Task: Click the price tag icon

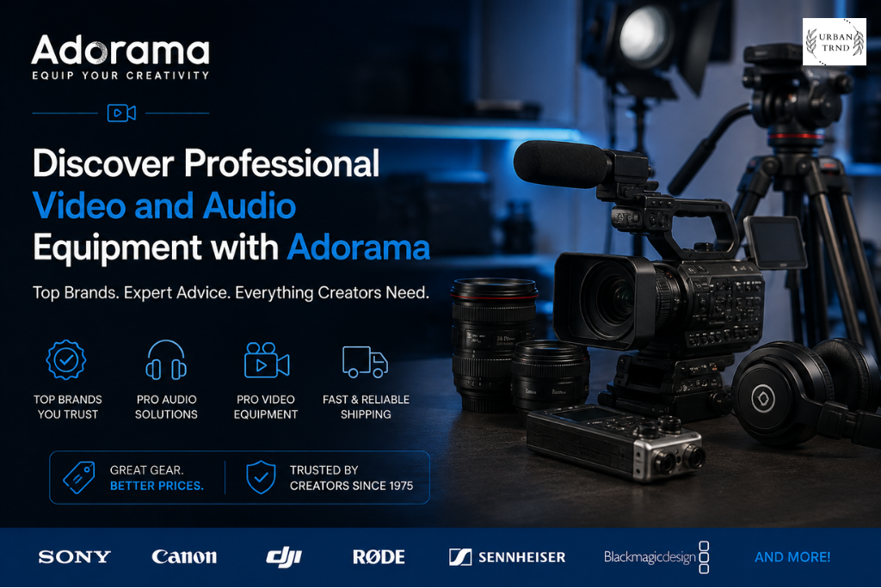Action: pos(78,477)
